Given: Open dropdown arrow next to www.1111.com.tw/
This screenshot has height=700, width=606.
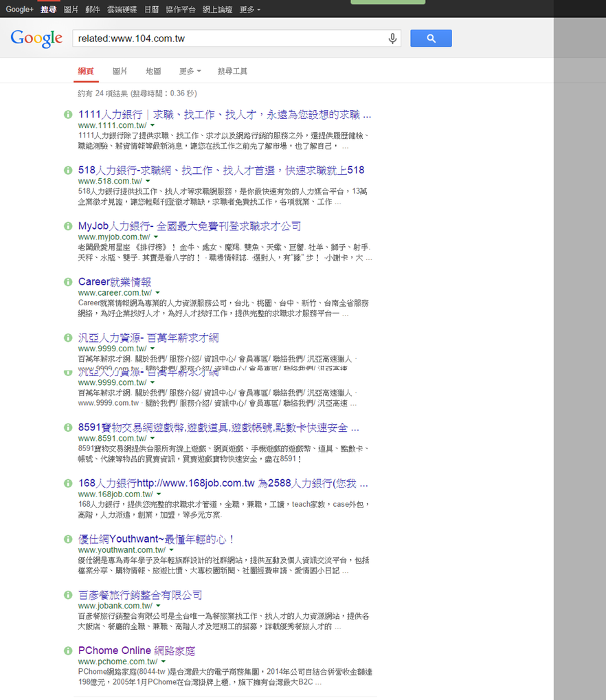Looking at the screenshot, I should click(153, 125).
